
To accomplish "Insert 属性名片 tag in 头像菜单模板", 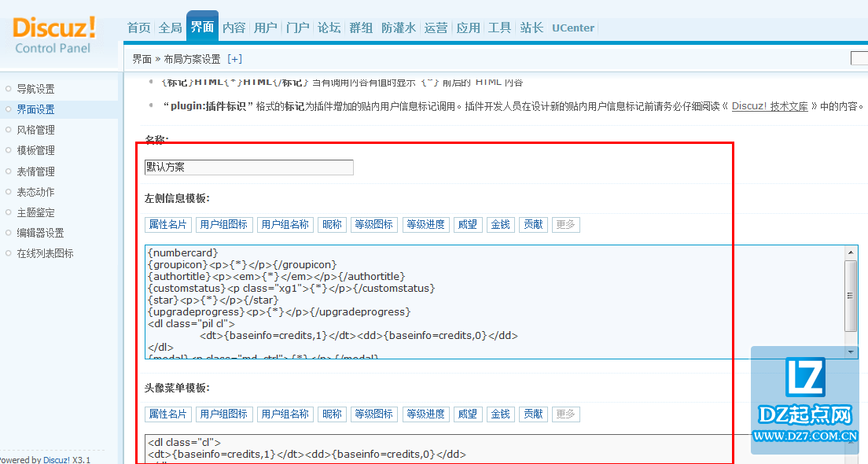I will [x=168, y=414].
